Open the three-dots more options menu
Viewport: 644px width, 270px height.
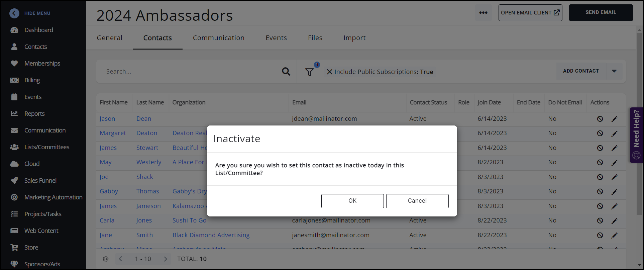point(483,13)
